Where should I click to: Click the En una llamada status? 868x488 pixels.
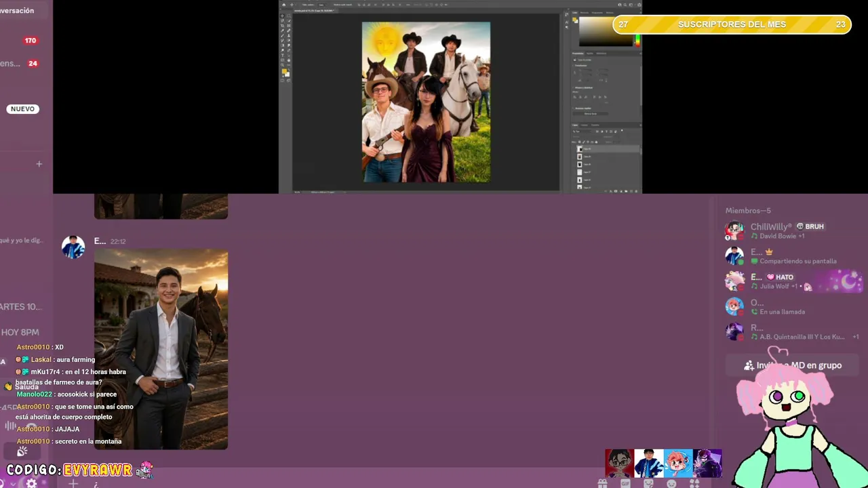782,312
